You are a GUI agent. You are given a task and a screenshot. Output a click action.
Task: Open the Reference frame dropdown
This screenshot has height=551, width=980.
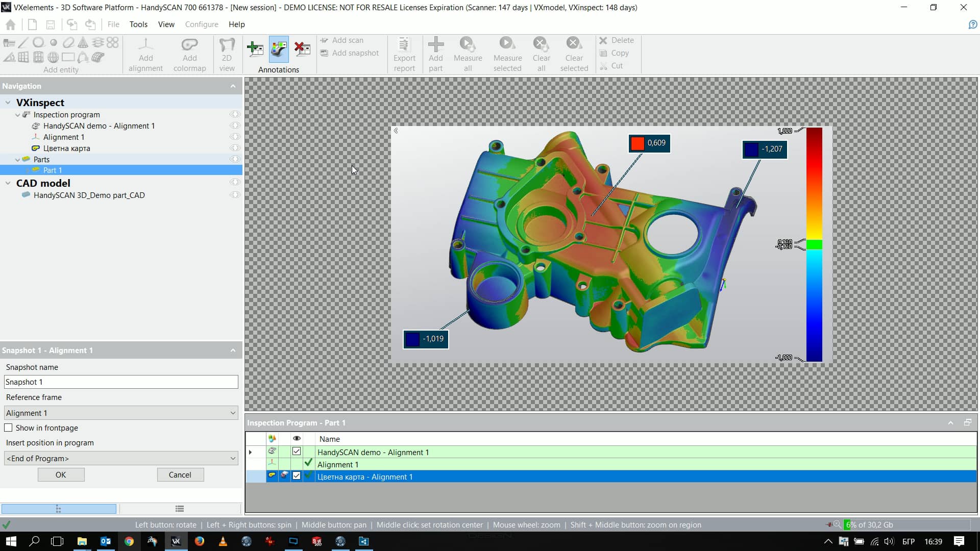121,413
